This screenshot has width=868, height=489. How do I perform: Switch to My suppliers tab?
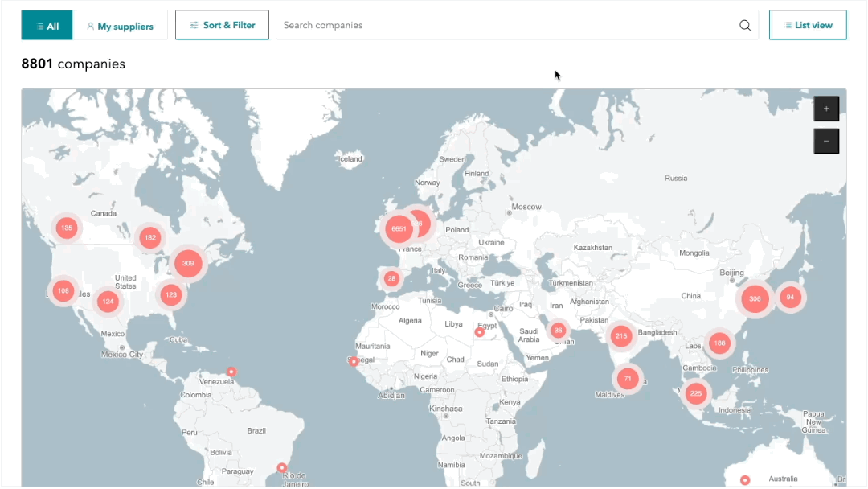tap(120, 26)
